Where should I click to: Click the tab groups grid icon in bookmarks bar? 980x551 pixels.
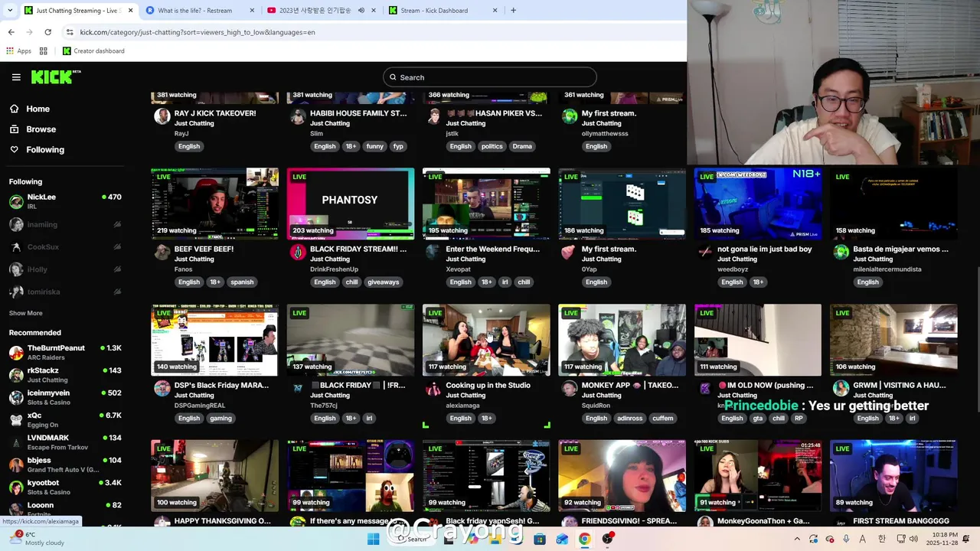(x=44, y=51)
